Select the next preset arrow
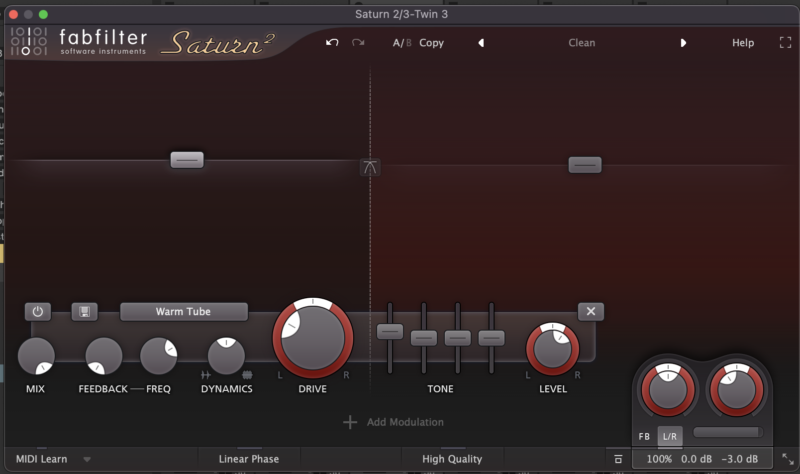The height and width of the screenshot is (474, 800). pos(683,43)
